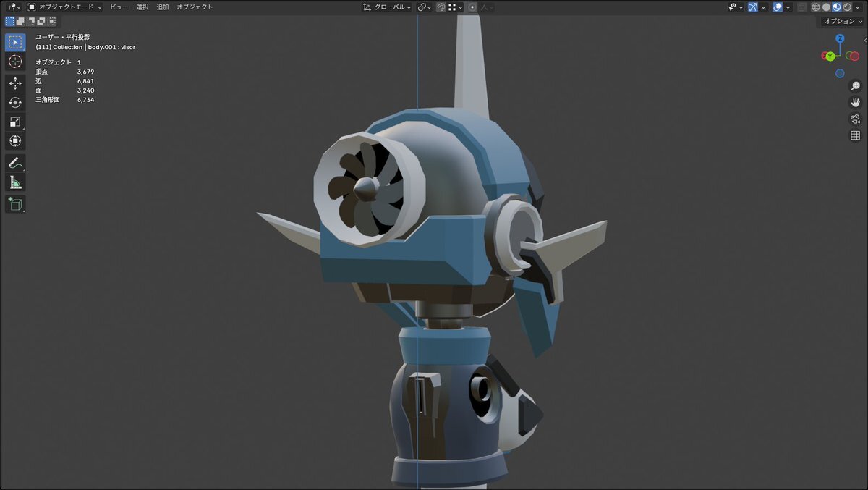Toggle the snapping magnet button
Viewport: 868px width, 490px height.
441,7
